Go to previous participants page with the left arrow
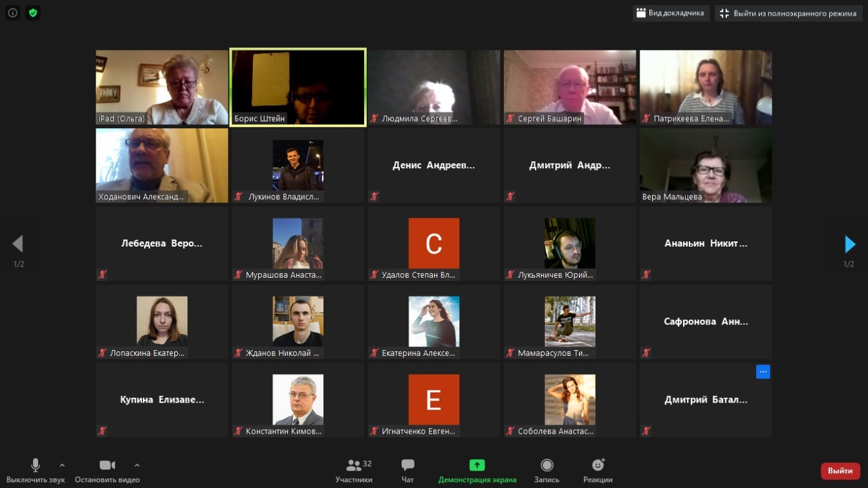Image resolution: width=868 pixels, height=488 pixels. point(17,244)
